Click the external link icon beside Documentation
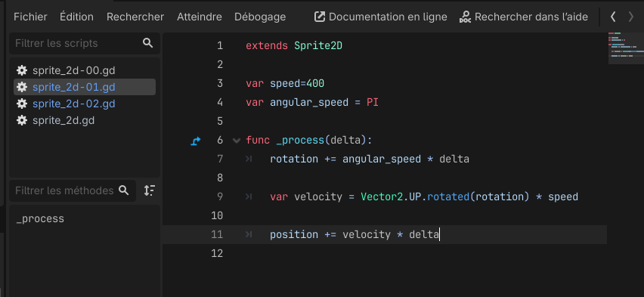 (x=320, y=17)
